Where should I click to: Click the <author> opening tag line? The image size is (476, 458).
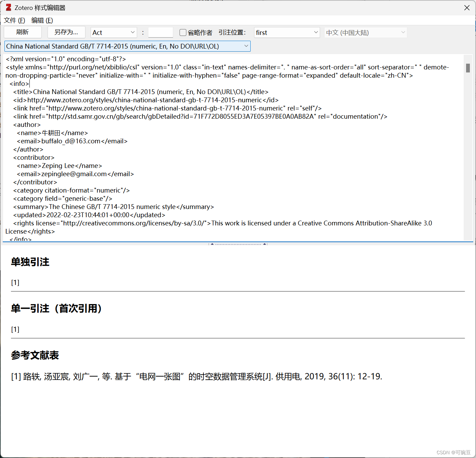click(x=27, y=125)
